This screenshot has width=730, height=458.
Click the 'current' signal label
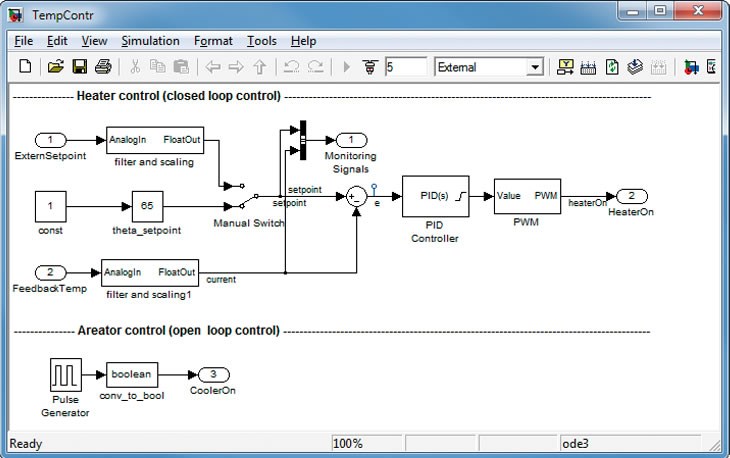tap(221, 279)
